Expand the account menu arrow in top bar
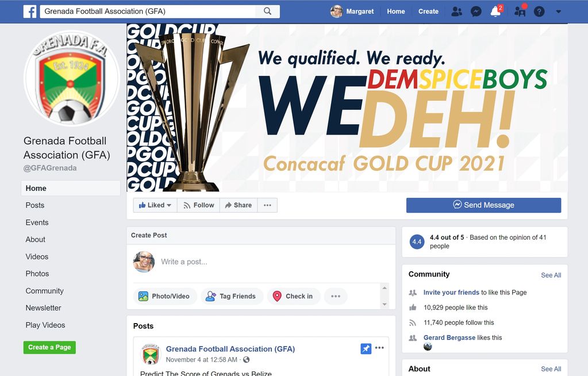This screenshot has width=588, height=376. (558, 11)
